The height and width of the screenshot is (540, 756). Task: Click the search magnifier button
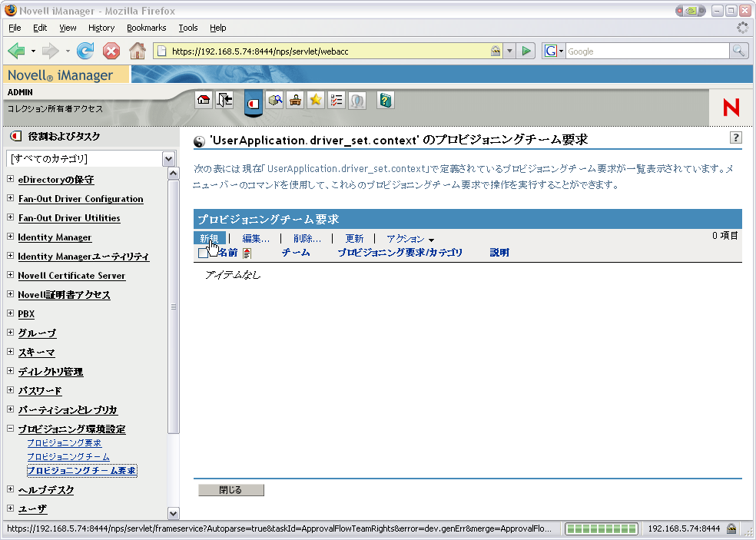tap(738, 51)
